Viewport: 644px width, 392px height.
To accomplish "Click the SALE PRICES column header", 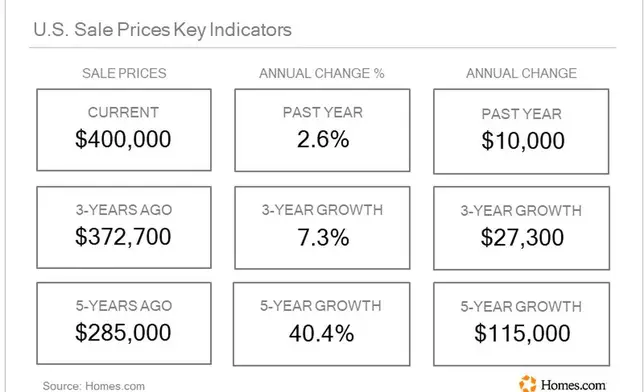I will (x=124, y=73).
